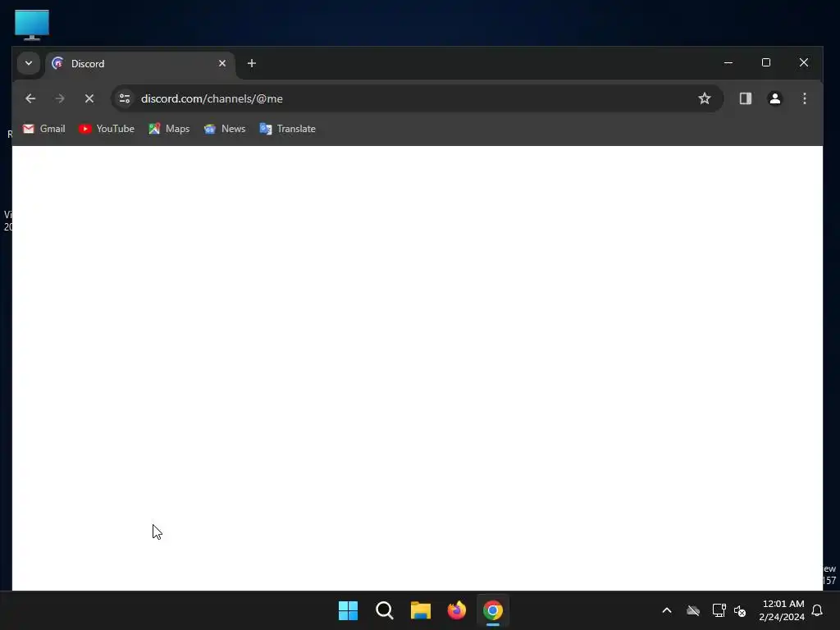The width and height of the screenshot is (840, 630).
Task: Launch File Explorer from taskbar
Action: click(x=421, y=610)
